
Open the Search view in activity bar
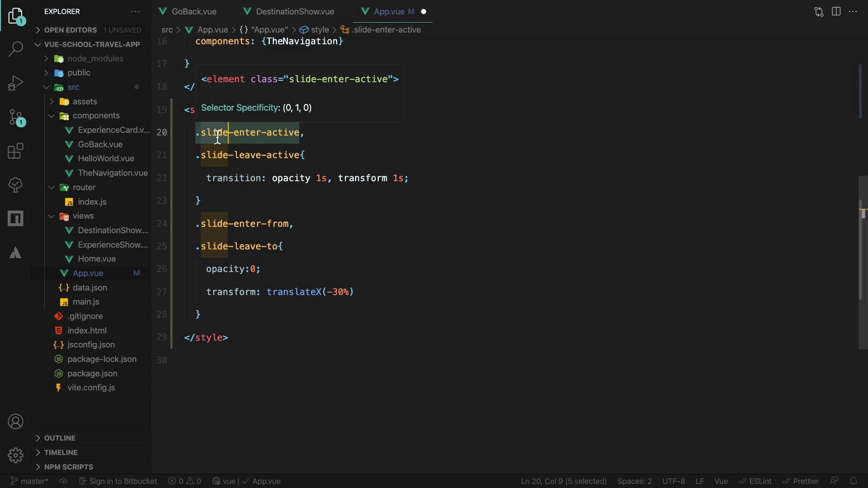[16, 49]
